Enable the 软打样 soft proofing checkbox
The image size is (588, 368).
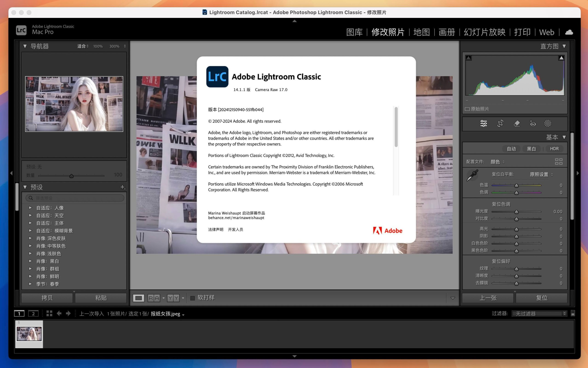(x=192, y=298)
